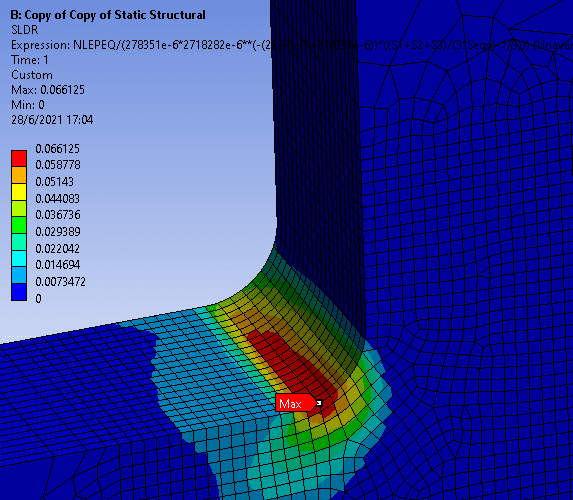Click legend value 0.0073472
573x500 pixels.
(60, 282)
